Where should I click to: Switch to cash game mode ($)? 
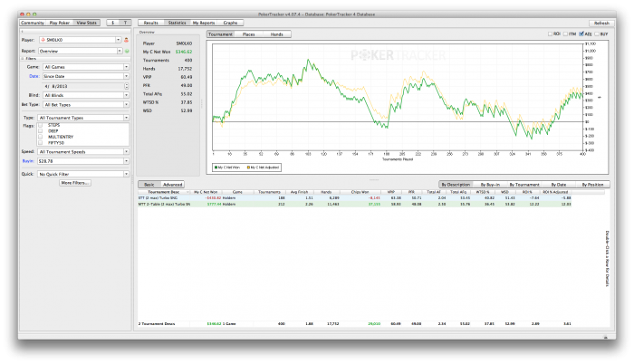coord(113,23)
